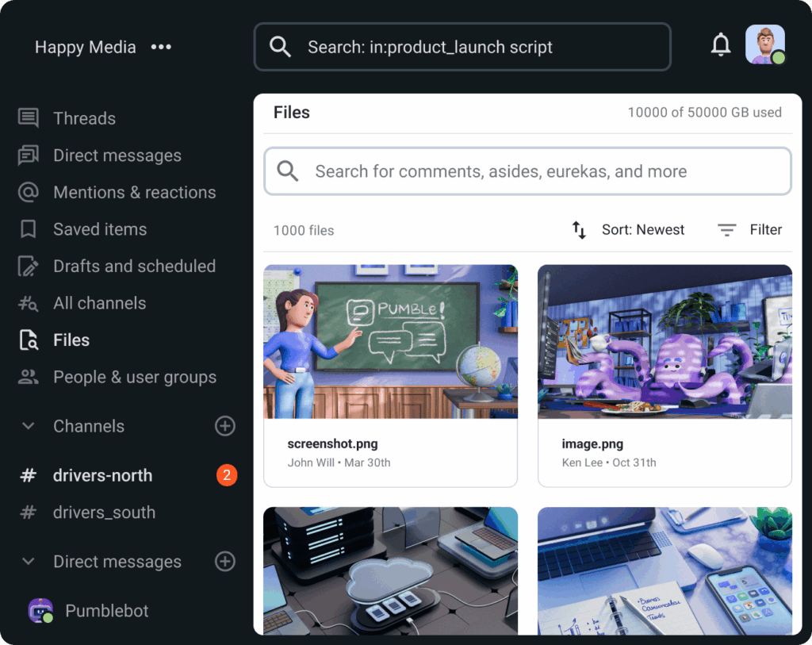Open the cloud server thumbnail image
Screen dimensions: 812x645
(390, 571)
